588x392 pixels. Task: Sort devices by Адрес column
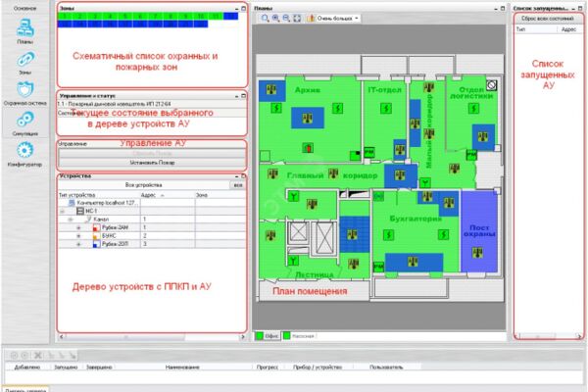pyautogui.click(x=168, y=195)
